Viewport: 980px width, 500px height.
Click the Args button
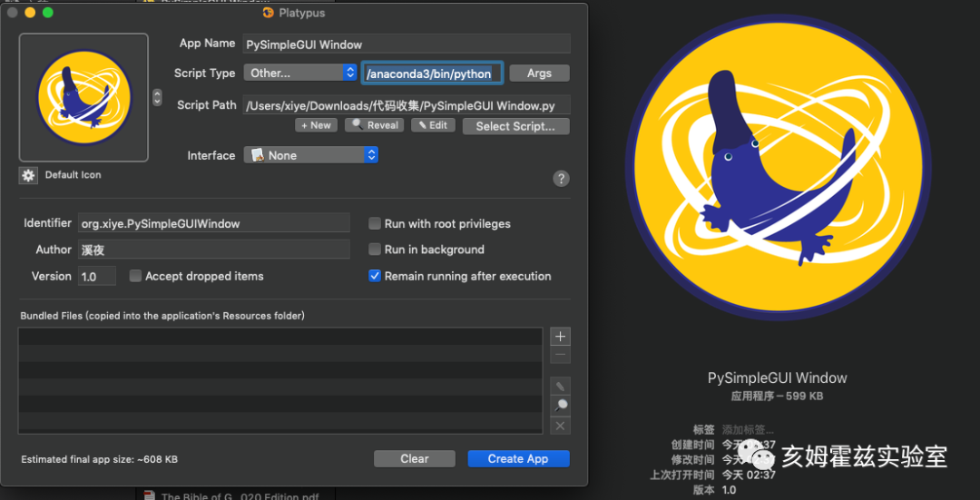coord(539,74)
